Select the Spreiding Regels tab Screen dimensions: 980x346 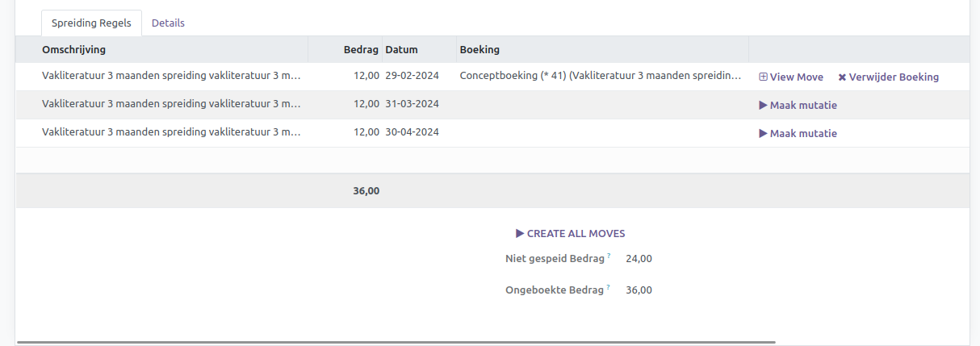91,23
